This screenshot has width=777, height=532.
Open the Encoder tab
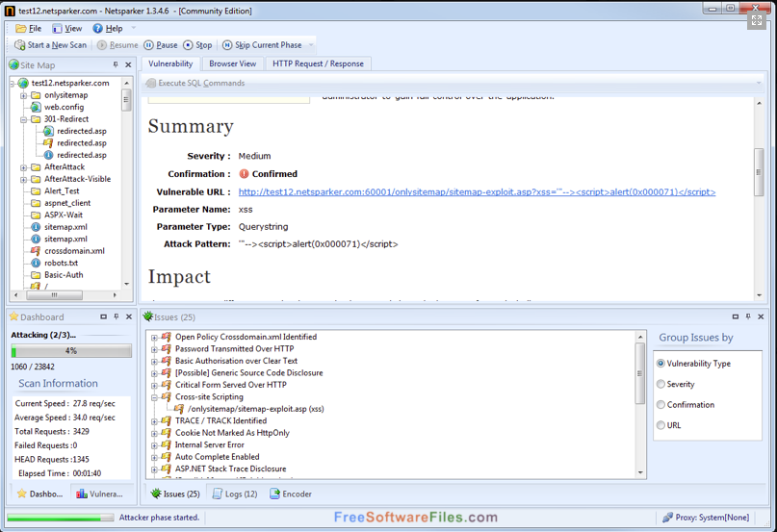pyautogui.click(x=291, y=494)
